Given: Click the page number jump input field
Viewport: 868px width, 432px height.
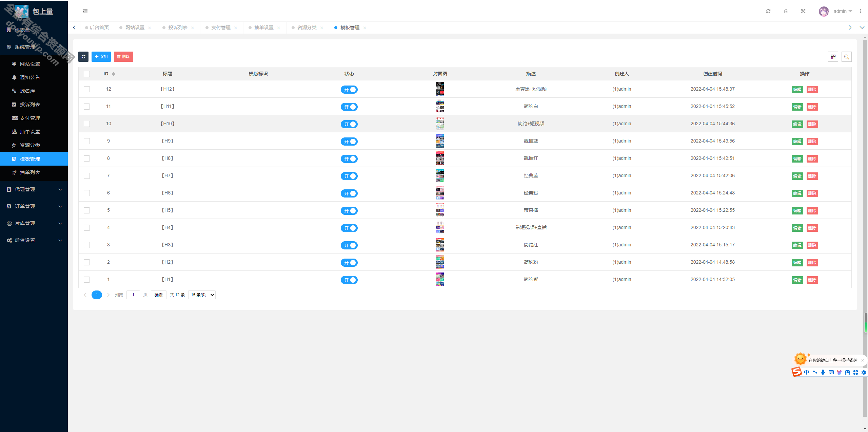Looking at the screenshot, I should coord(133,295).
